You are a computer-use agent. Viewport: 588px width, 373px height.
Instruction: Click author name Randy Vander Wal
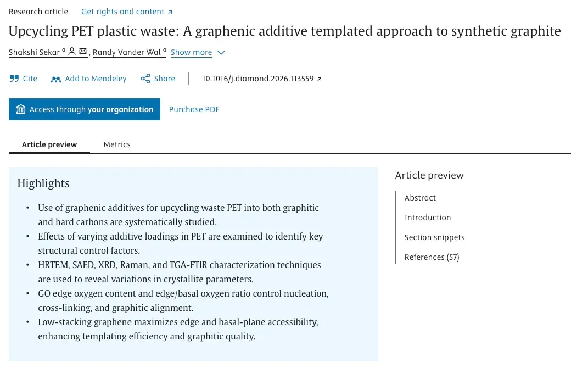coord(127,52)
